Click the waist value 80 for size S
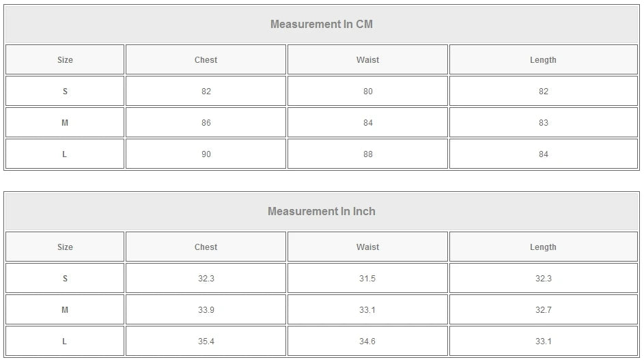Screen dimensions: 644x362 pos(367,92)
